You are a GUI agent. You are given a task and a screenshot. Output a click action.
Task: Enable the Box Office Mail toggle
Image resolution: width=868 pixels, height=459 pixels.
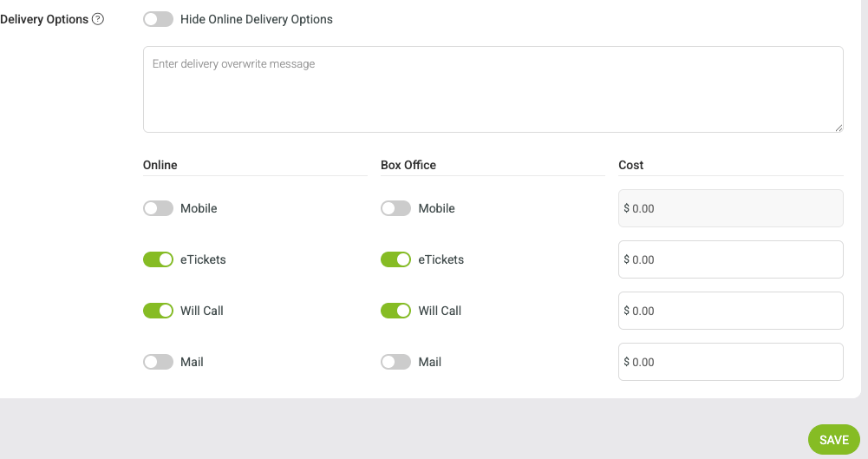pyautogui.click(x=395, y=362)
